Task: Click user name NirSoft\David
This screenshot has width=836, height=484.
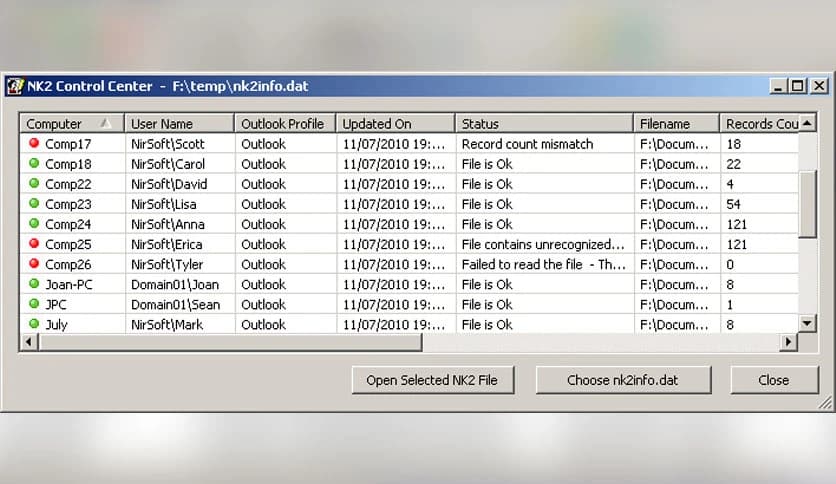Action: 169,184
